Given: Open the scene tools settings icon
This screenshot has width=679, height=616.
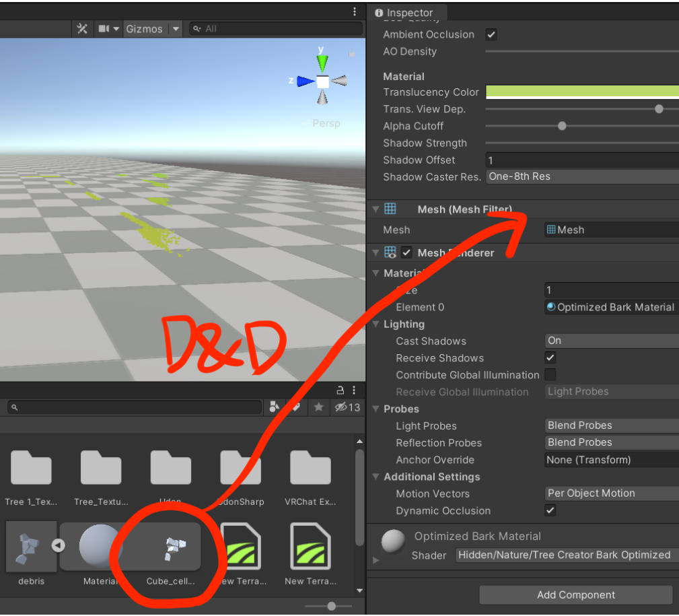Looking at the screenshot, I should click(82, 28).
